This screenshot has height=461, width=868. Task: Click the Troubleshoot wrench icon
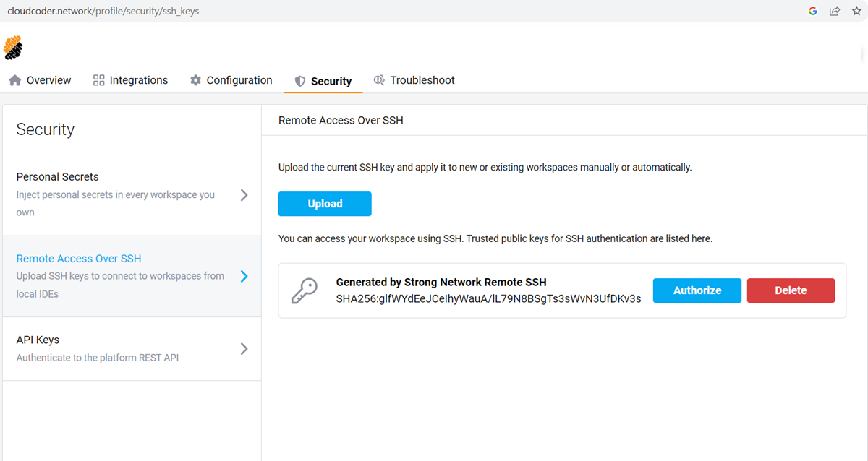tap(379, 79)
